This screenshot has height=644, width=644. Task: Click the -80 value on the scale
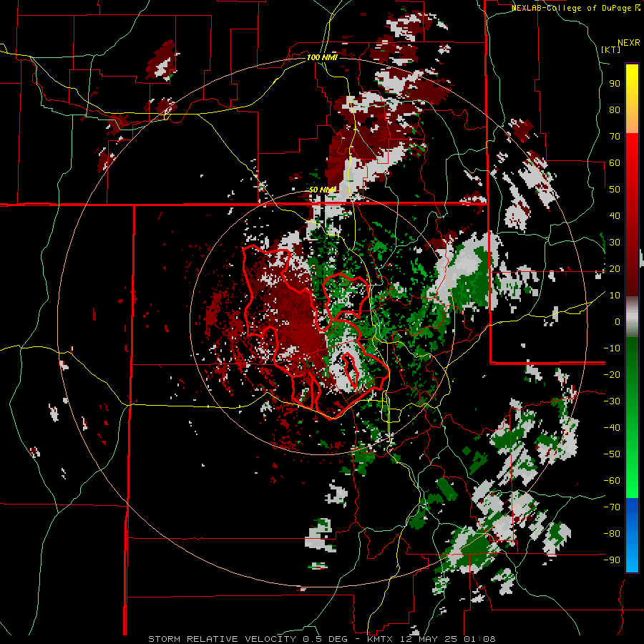point(612,534)
